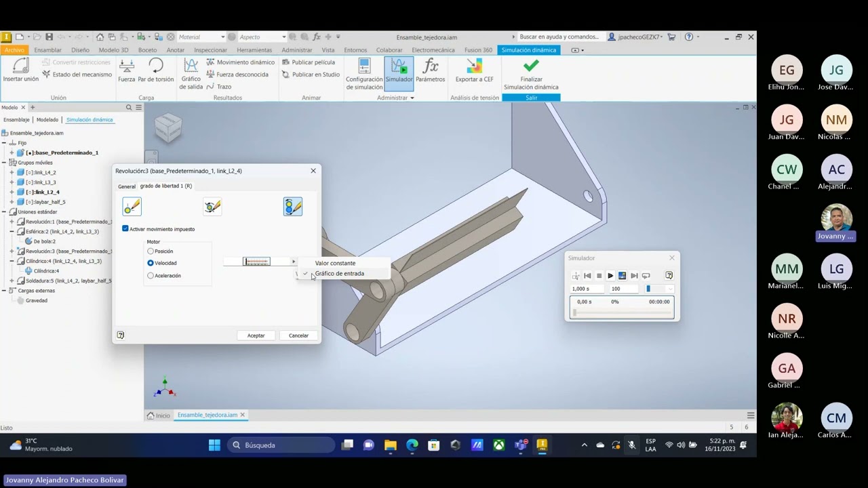
Task: Click the construction mode icon in Simulador
Action: (x=576, y=276)
